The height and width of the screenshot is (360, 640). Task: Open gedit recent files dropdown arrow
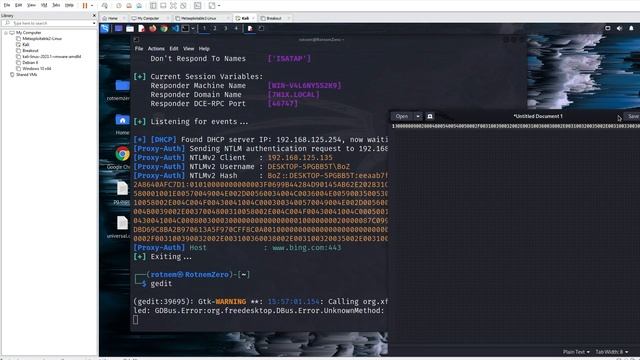tap(418, 116)
